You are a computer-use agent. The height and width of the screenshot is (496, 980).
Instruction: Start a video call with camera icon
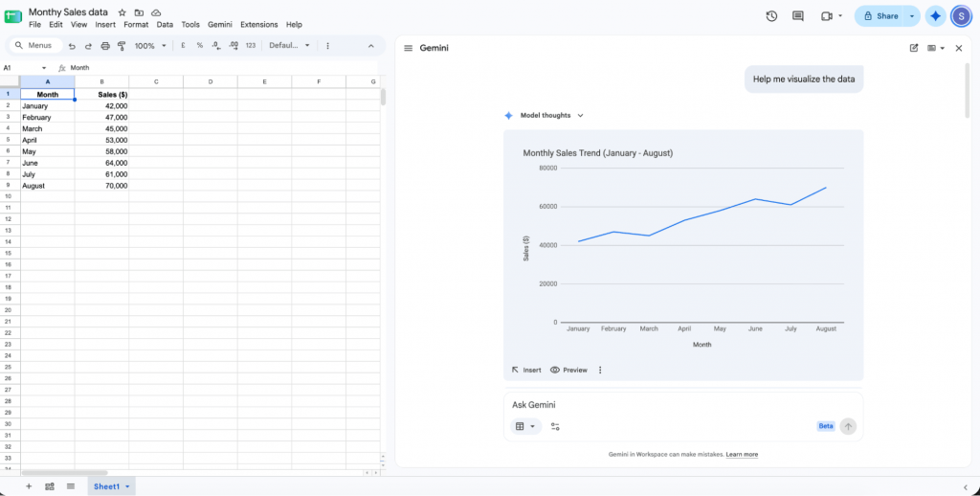826,16
